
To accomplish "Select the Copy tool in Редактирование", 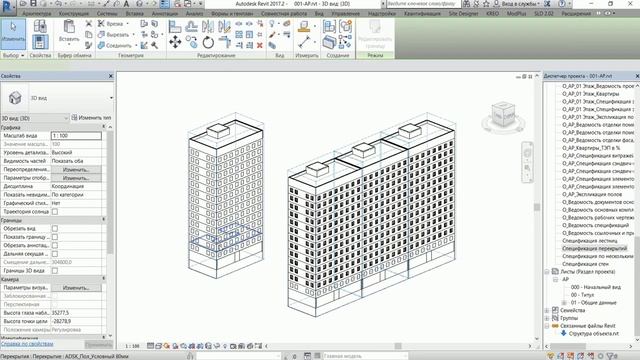I will 191,42.
